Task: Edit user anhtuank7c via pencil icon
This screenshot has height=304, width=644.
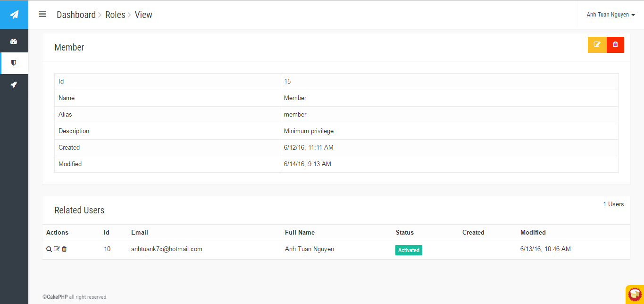Action: 57,249
